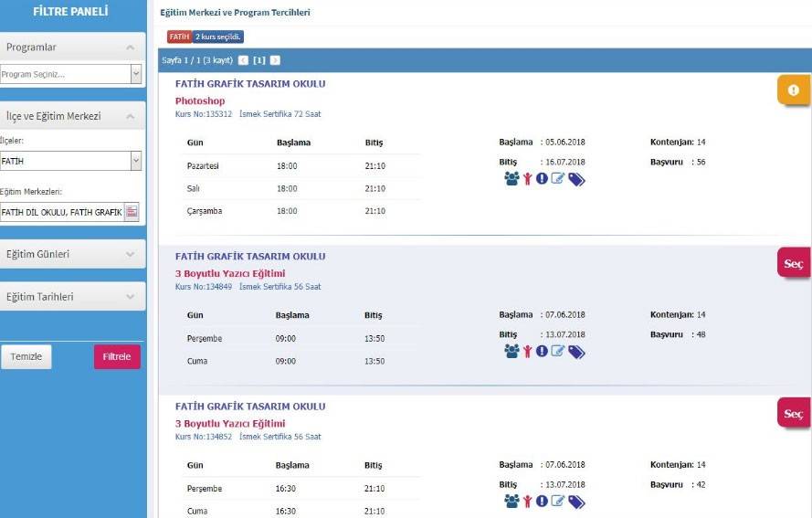Click the red person icon for Photoshop course
This screenshot has width=812, height=518.
527,179
